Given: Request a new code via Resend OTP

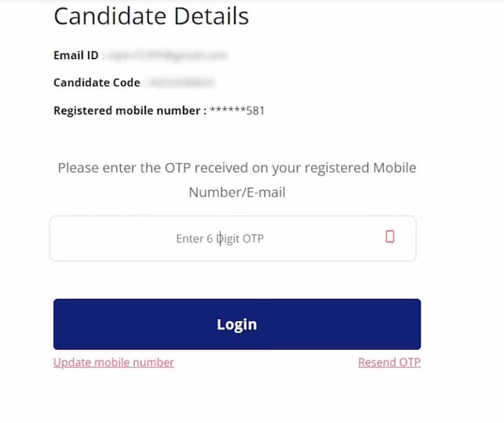Looking at the screenshot, I should point(389,363).
